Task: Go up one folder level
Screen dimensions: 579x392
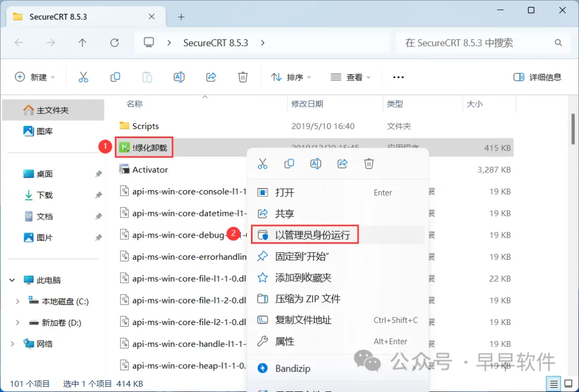Action: coord(83,43)
